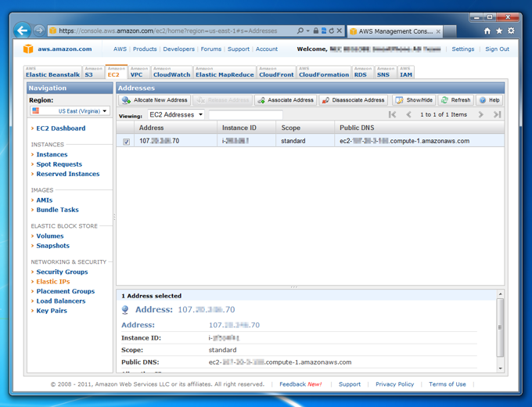Open the Elastic MapReduce tab
The image size is (532, 407).
tap(225, 72)
